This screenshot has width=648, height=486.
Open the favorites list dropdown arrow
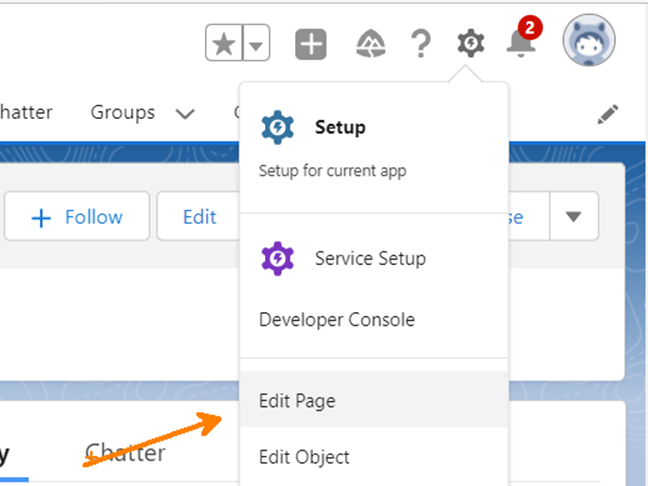(x=257, y=44)
